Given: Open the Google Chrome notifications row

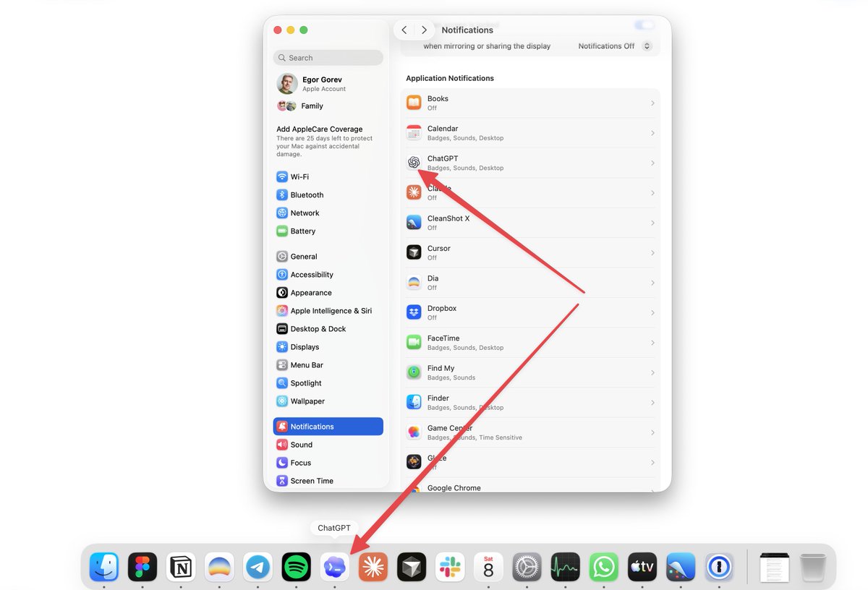Looking at the screenshot, I should (x=530, y=487).
